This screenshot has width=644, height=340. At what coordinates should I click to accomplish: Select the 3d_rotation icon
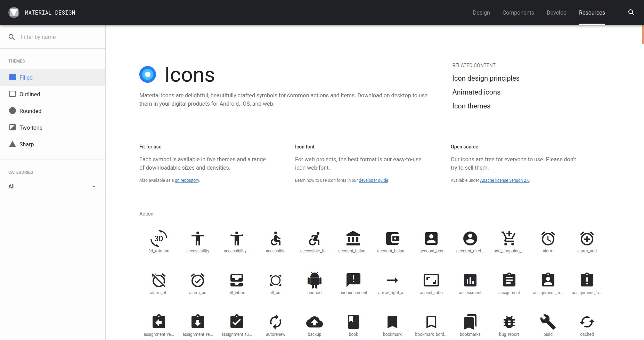tap(159, 239)
